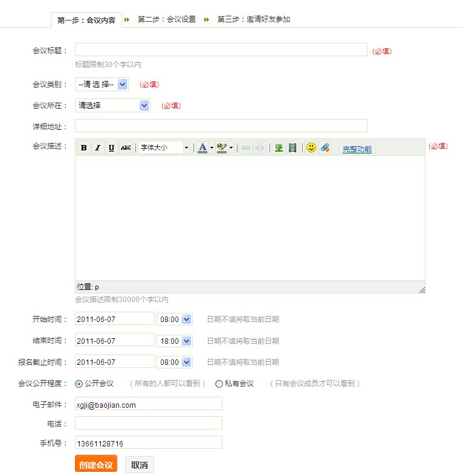
Task: Focus the 手机号 mobile number field
Action: click(x=149, y=443)
